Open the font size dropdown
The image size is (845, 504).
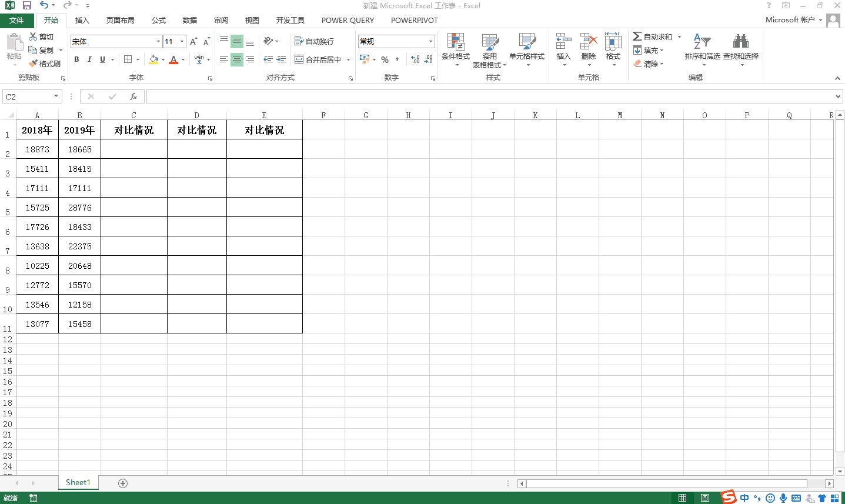[x=182, y=42]
